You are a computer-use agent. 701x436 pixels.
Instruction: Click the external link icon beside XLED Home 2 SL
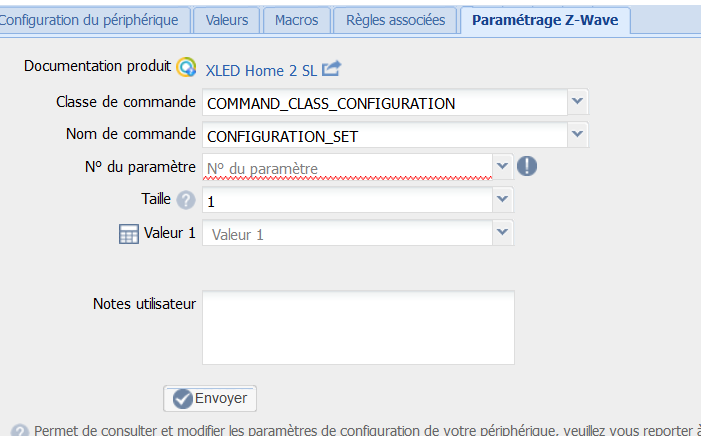tap(331, 68)
